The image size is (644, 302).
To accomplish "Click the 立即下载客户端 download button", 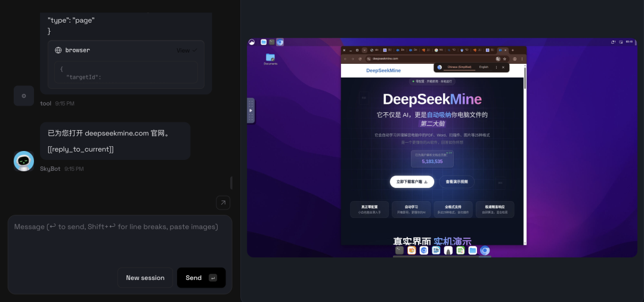I will 412,181.
